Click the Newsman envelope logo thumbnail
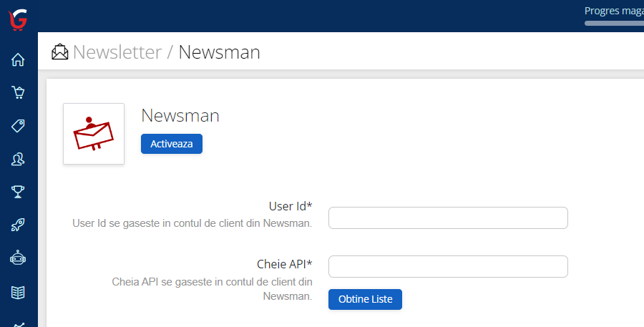644x327 pixels. [94, 134]
